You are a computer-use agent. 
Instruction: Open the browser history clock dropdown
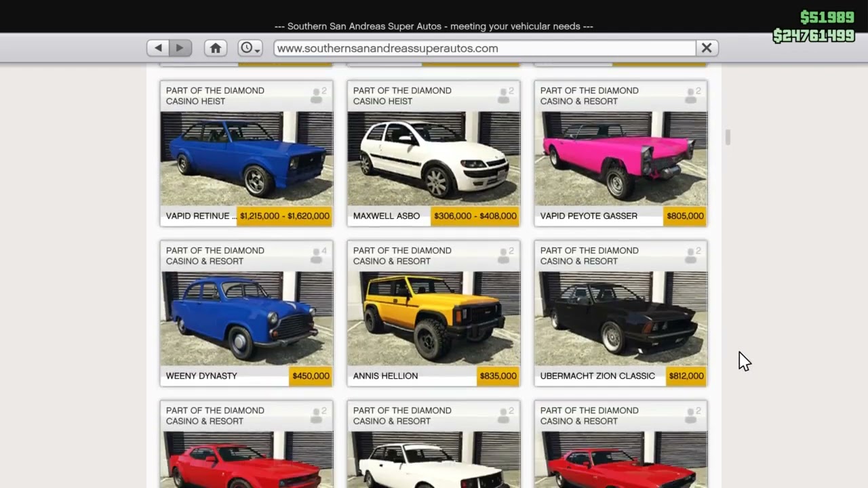250,48
